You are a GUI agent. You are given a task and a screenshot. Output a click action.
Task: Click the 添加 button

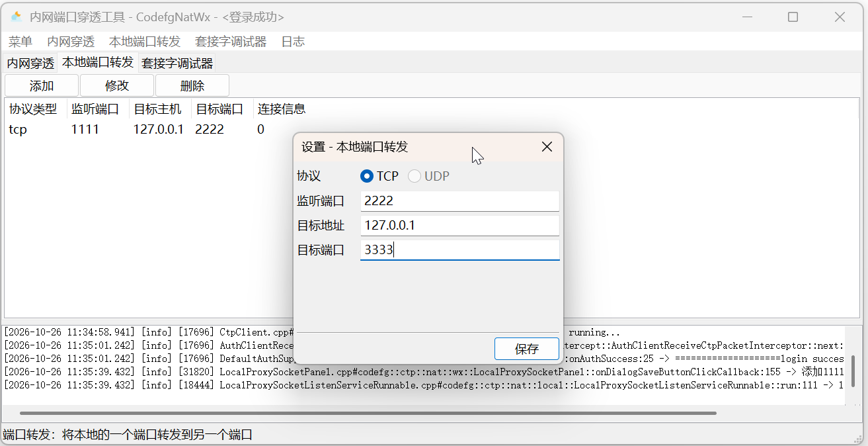pyautogui.click(x=42, y=85)
